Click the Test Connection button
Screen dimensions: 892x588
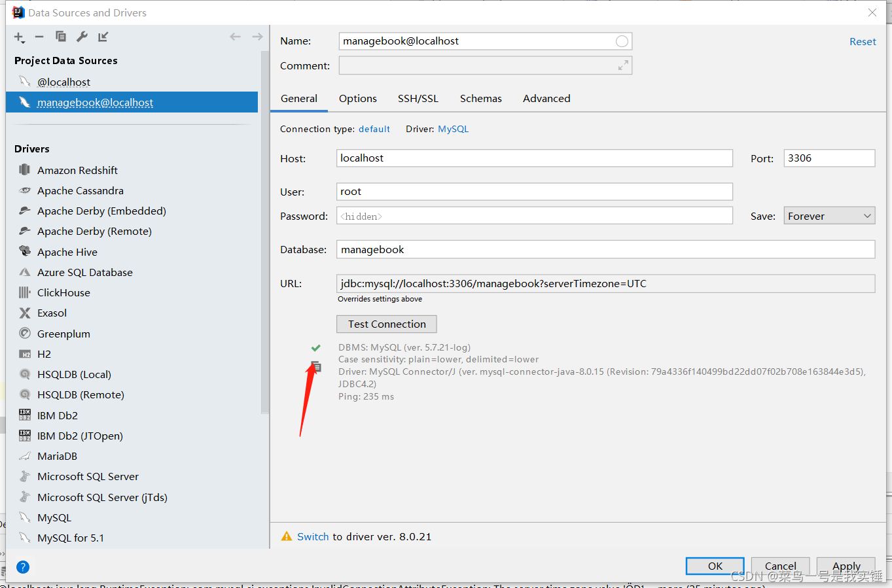coord(387,324)
